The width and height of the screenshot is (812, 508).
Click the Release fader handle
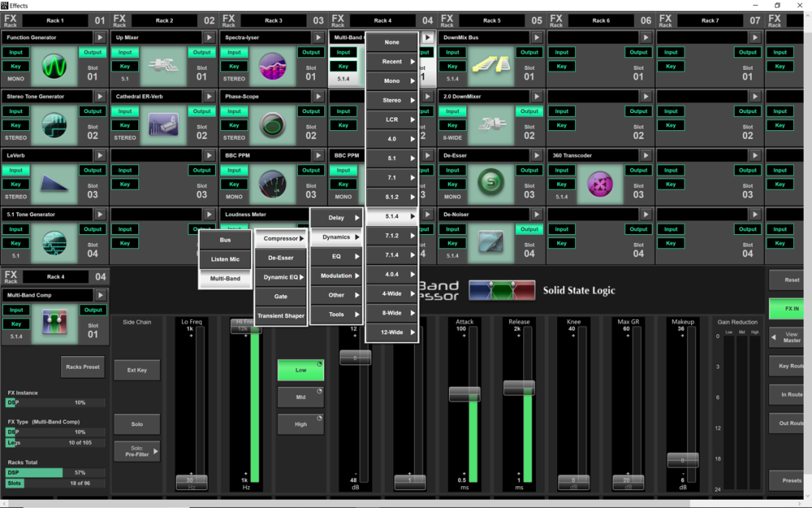(x=519, y=388)
